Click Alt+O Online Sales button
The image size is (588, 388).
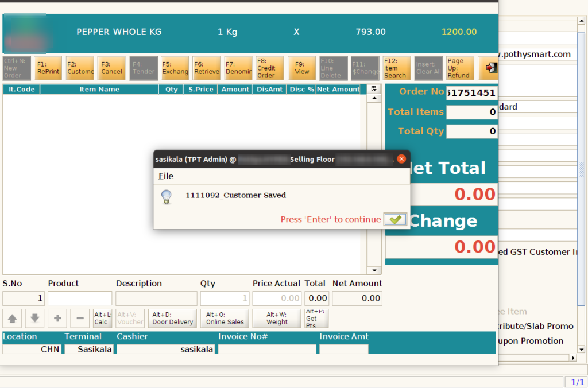coord(225,319)
